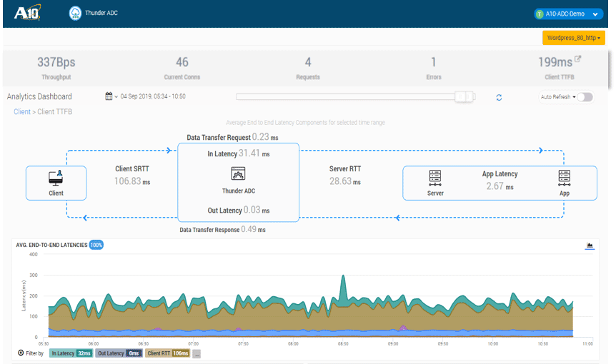Open the Wordpress_80_http selector
The height and width of the screenshot is (364, 616).
574,38
